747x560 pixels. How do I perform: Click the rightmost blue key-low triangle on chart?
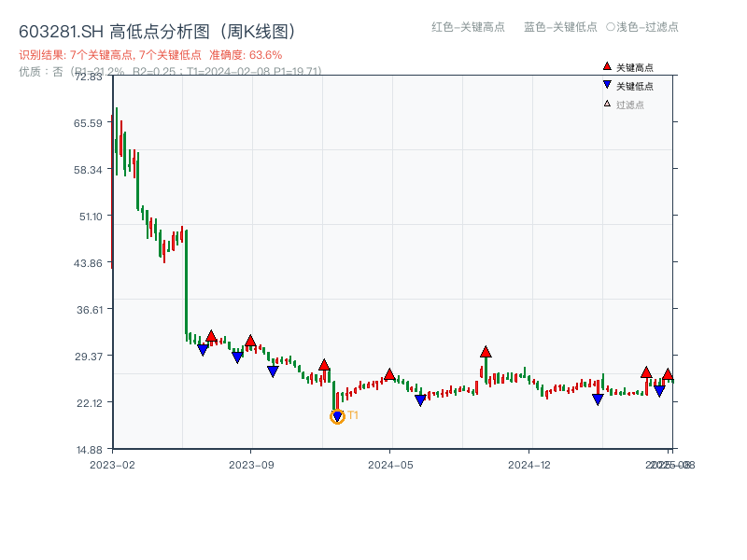659,391
